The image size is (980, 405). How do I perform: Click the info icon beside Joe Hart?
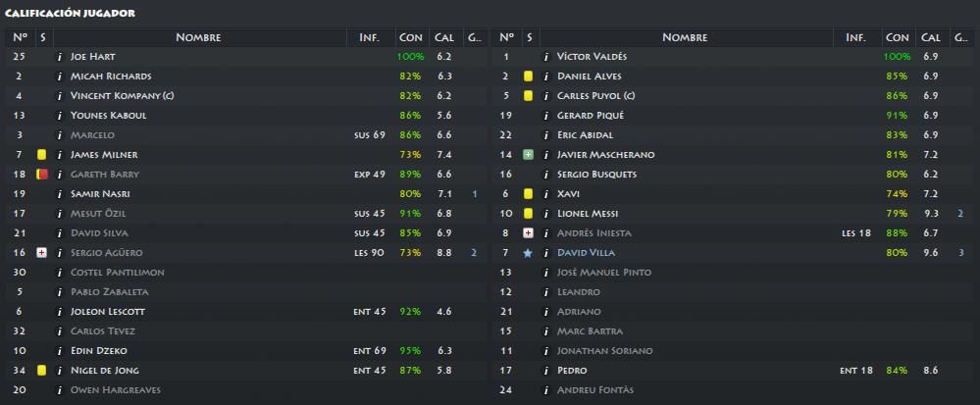60,57
